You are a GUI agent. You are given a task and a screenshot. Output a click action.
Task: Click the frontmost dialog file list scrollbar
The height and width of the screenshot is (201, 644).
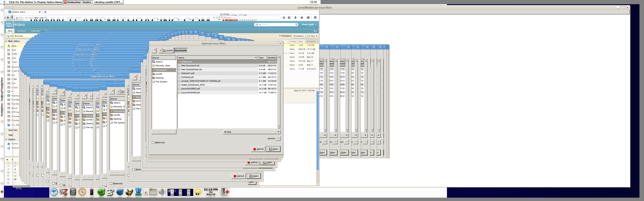tap(279, 92)
